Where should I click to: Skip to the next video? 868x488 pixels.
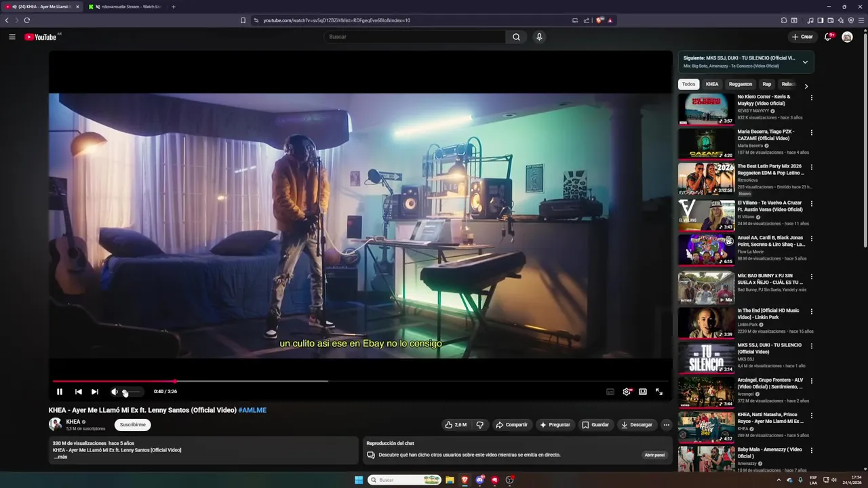click(95, 392)
